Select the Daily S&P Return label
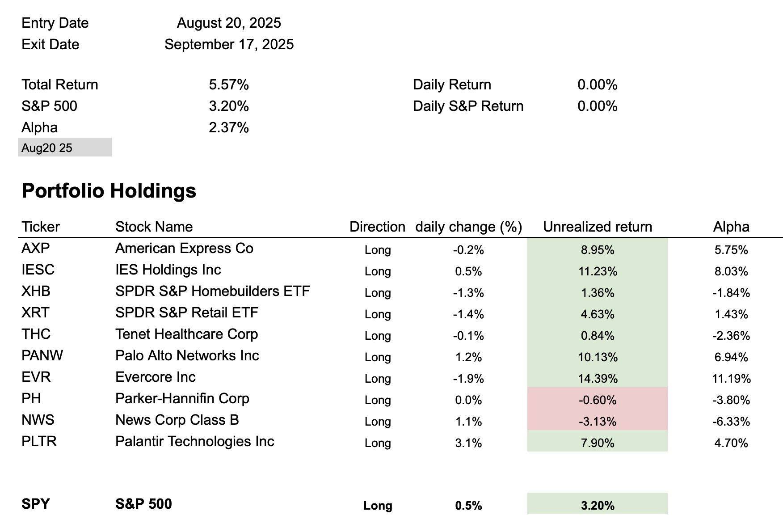Image resolution: width=783 pixels, height=532 pixels. click(468, 106)
